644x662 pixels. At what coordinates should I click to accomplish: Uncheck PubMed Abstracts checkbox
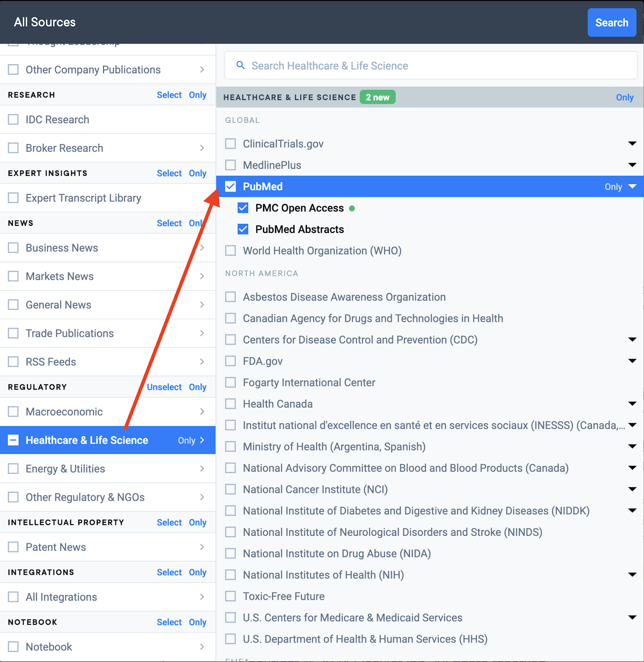243,229
